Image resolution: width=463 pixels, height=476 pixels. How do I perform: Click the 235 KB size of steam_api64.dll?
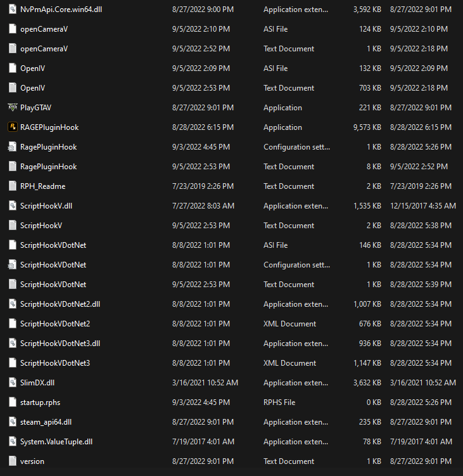click(x=370, y=422)
